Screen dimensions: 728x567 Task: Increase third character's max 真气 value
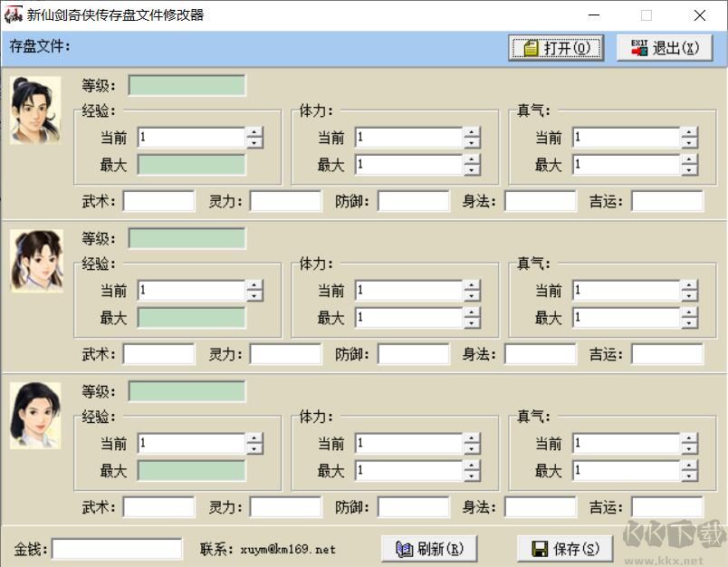pyautogui.click(x=689, y=466)
